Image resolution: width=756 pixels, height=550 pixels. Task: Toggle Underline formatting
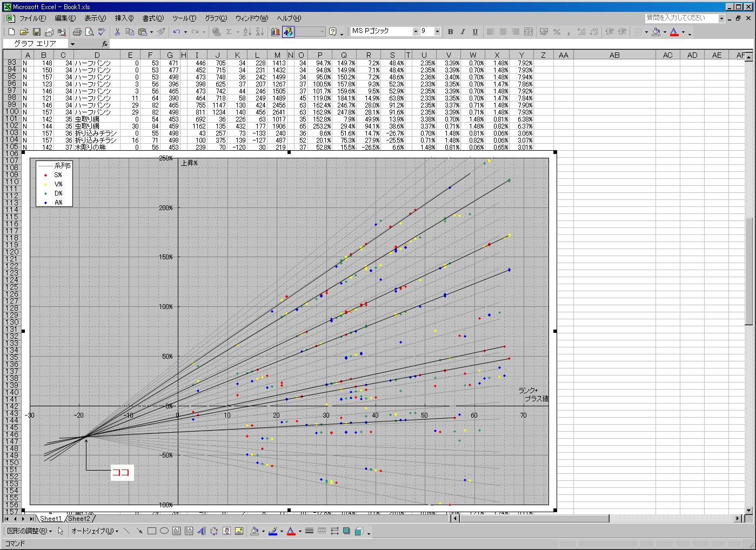[475, 32]
